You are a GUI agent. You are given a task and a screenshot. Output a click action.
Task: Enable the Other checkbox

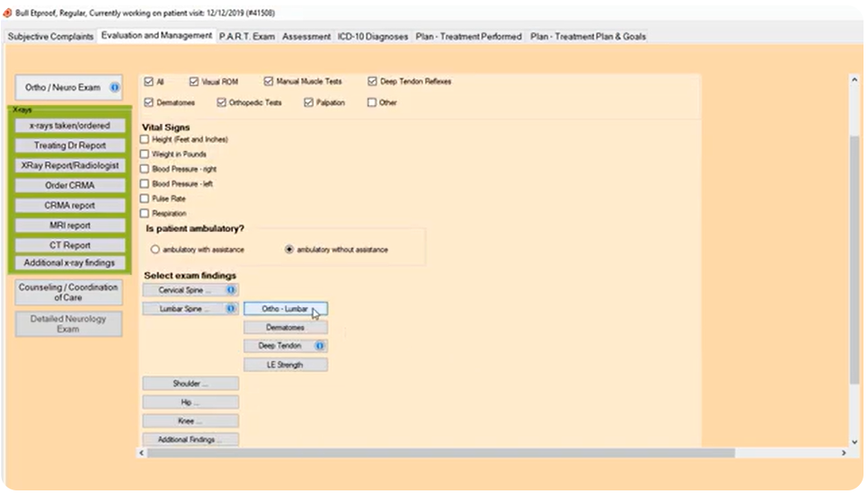coord(372,102)
